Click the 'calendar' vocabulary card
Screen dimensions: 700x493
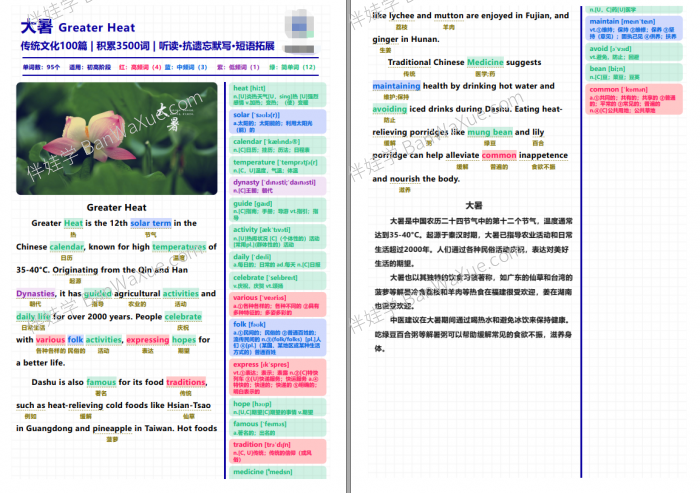277,145
